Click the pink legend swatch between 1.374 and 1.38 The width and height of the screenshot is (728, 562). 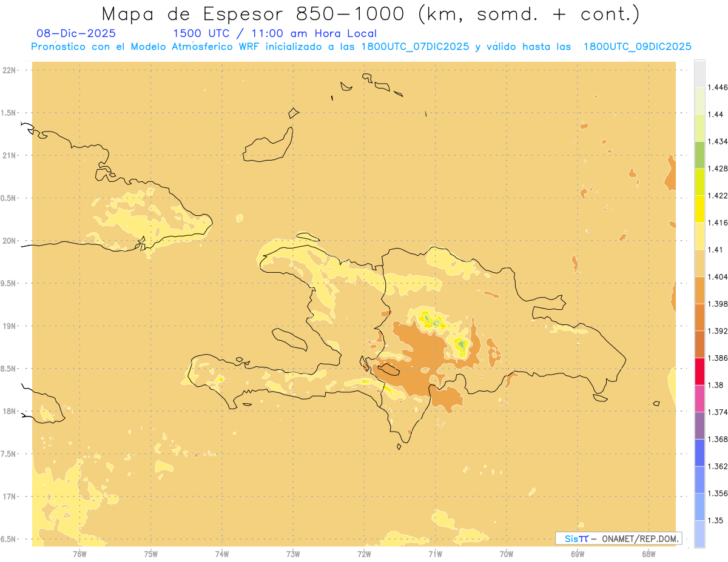pos(699,398)
